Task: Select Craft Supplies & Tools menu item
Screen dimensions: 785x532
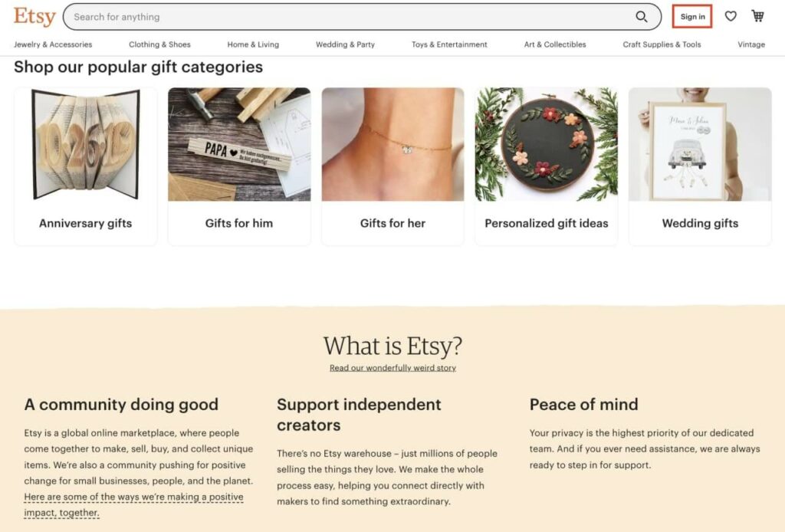Action: [662, 44]
